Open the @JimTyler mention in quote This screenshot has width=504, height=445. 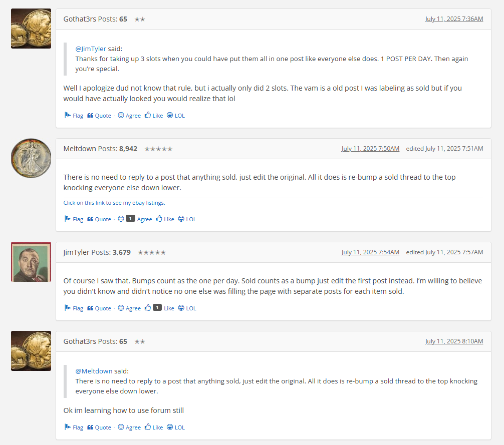click(91, 49)
